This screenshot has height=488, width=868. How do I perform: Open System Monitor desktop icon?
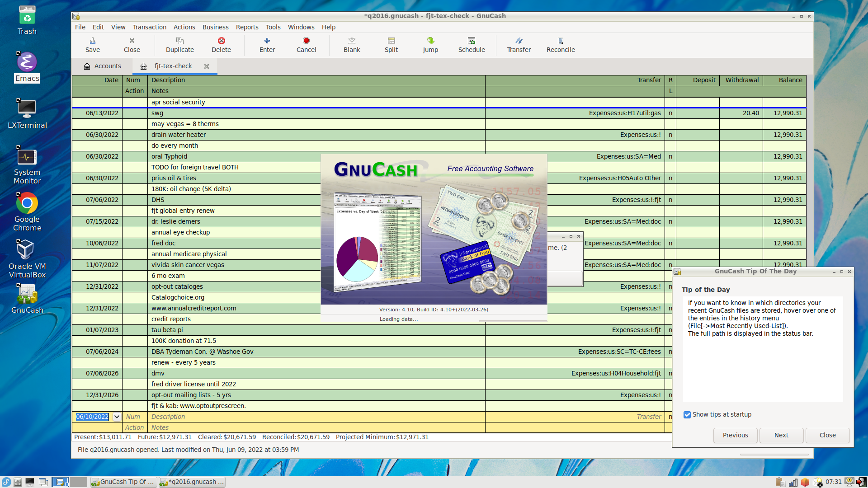click(x=27, y=165)
